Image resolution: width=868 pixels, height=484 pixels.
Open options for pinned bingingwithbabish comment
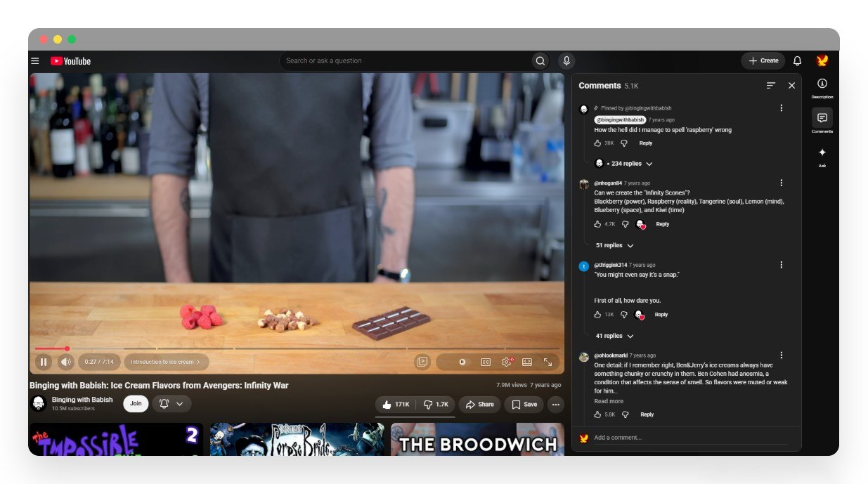782,108
